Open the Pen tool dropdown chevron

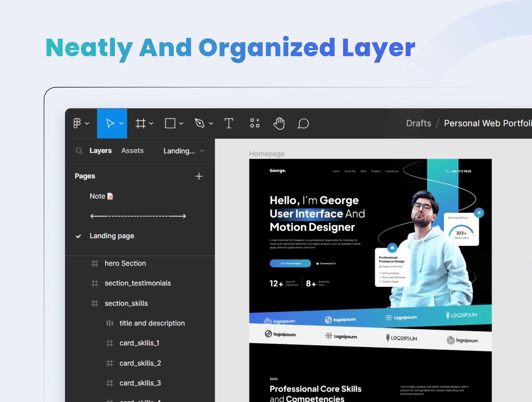coord(211,123)
